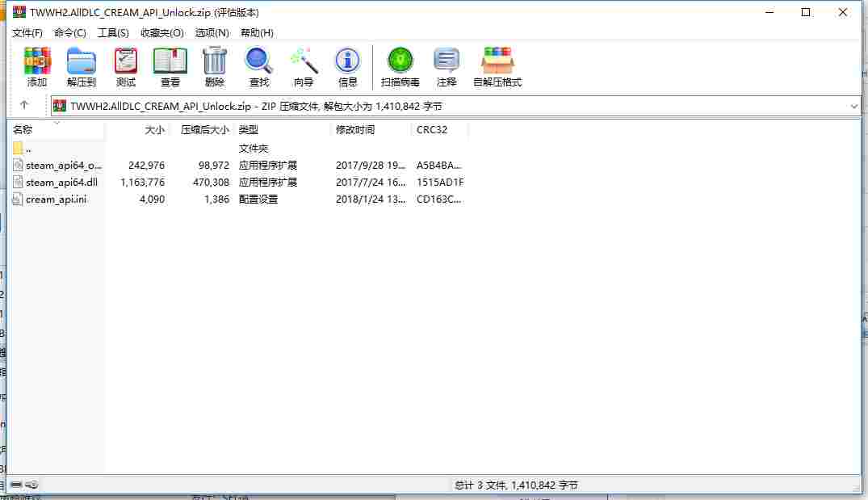Click packed size 98,972
This screenshot has height=500, width=868.
pyautogui.click(x=214, y=165)
